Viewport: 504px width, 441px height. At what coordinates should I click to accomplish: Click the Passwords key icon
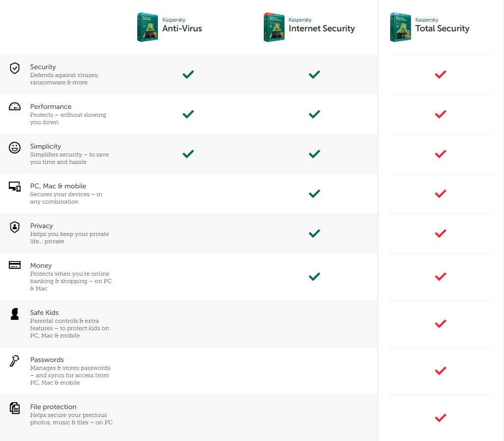click(x=15, y=361)
